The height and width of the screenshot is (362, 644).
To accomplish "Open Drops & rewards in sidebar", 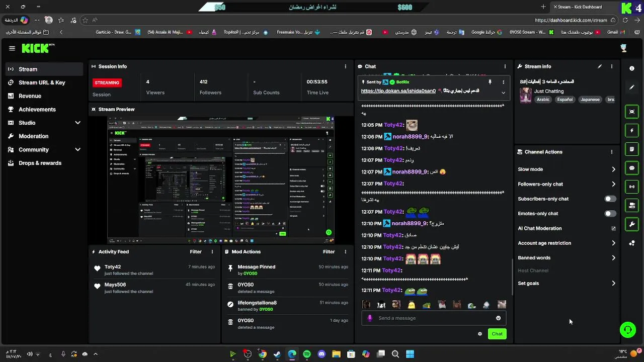I will tap(44, 163).
